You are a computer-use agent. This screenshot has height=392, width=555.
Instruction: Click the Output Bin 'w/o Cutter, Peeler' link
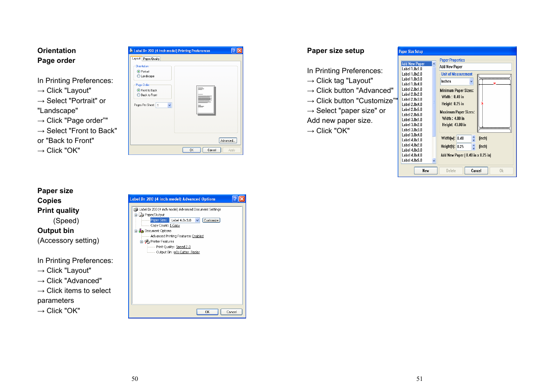click(187, 252)
